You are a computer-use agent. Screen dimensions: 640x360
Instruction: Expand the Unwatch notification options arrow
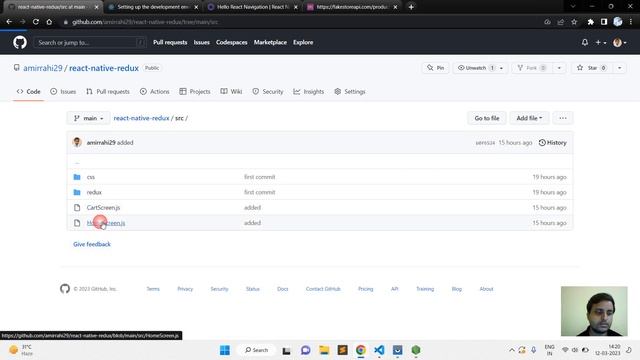click(x=502, y=68)
